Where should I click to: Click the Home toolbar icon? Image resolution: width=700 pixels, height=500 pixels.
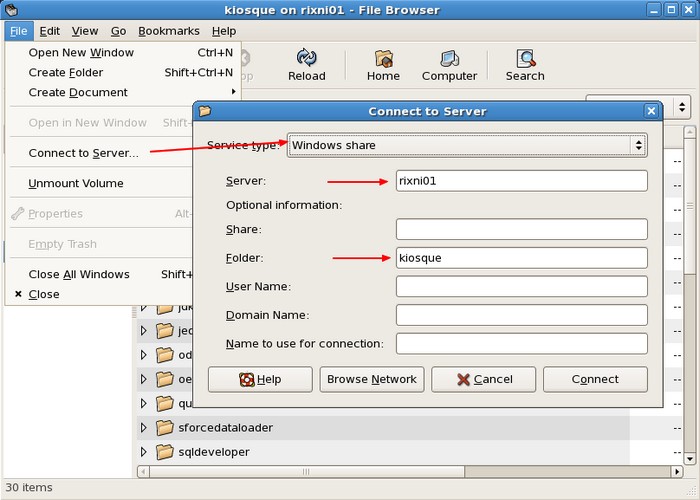[383, 59]
